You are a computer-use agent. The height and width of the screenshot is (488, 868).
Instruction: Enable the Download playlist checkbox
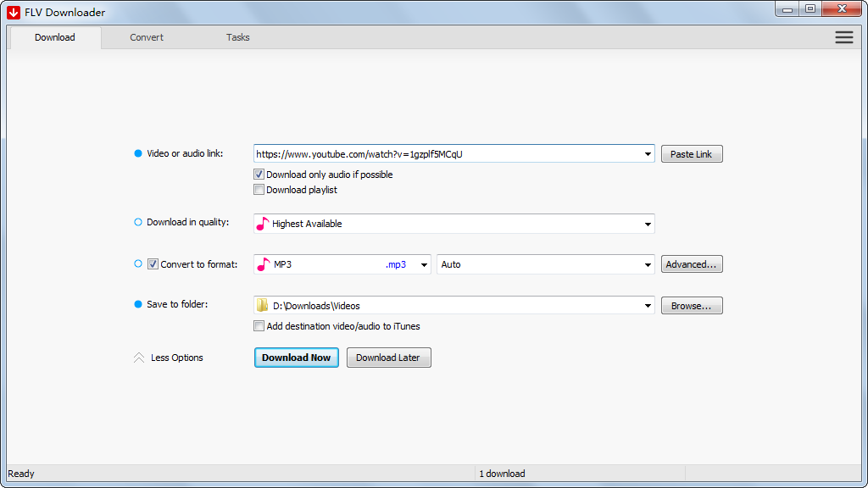259,190
